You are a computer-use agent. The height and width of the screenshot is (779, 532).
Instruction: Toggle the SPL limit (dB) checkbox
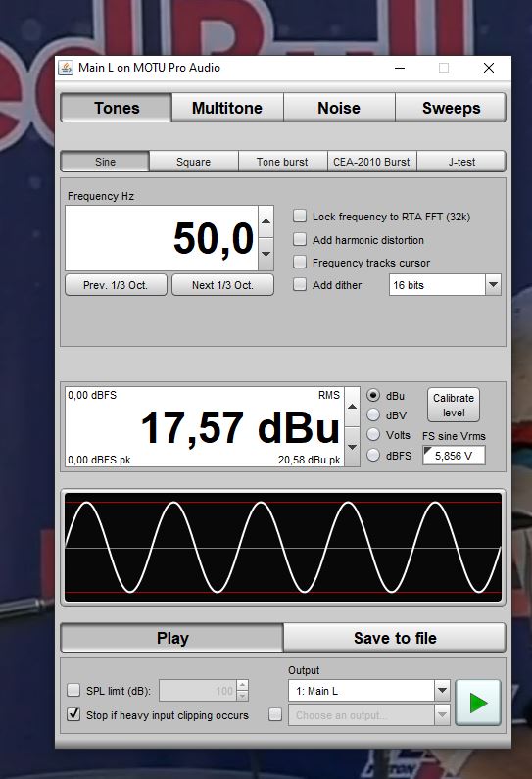tap(73, 690)
